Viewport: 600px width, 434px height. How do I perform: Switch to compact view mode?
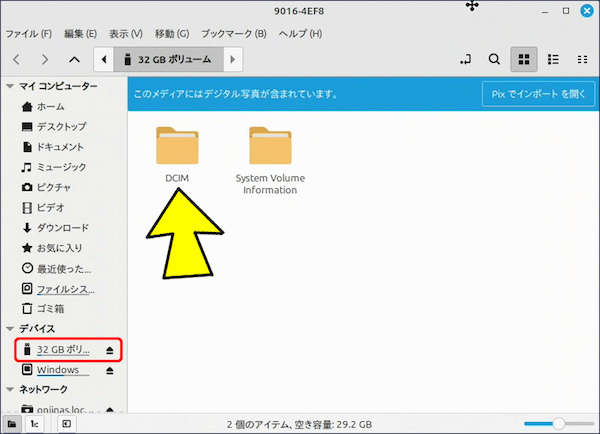(x=582, y=60)
